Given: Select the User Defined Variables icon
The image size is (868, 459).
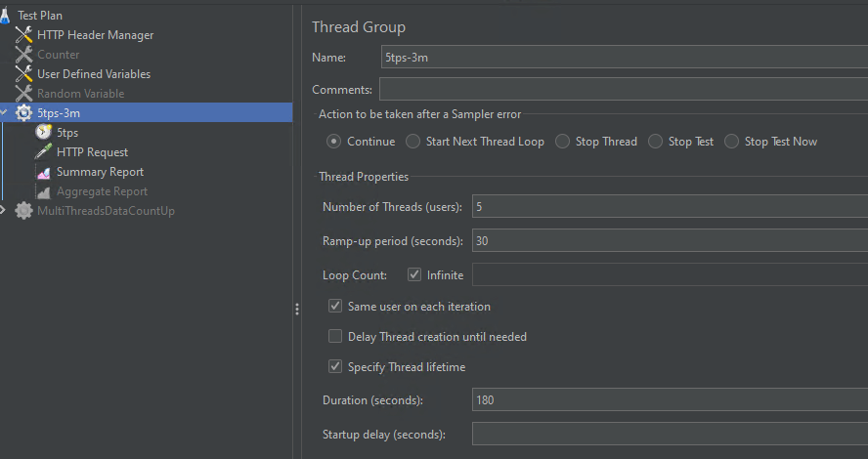Looking at the screenshot, I should pyautogui.click(x=23, y=73).
